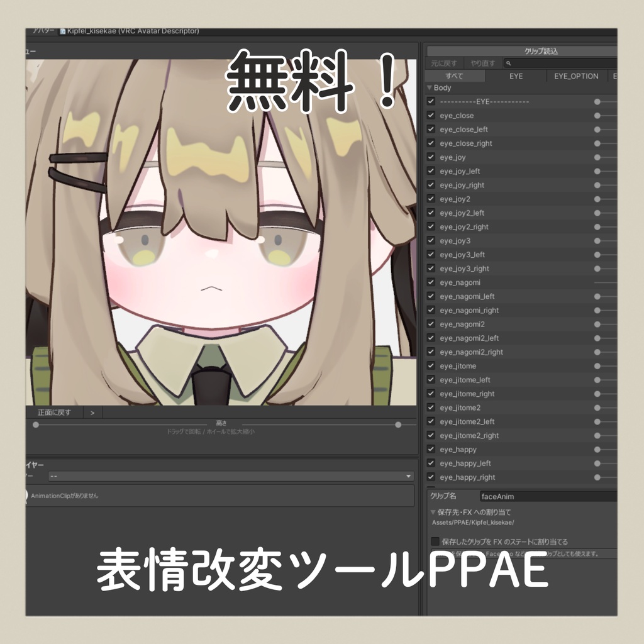Uncheck the eye_joy2 checkbox
The width and height of the screenshot is (644, 644).
[431, 199]
